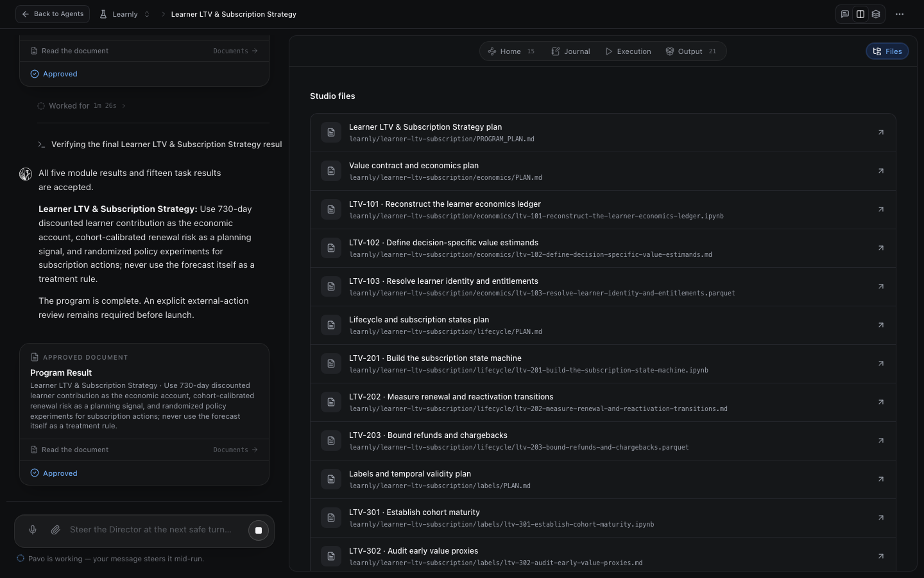Viewport: 924px width, 578px height.
Task: Click file icon of LTV-101 row
Action: pyautogui.click(x=331, y=209)
